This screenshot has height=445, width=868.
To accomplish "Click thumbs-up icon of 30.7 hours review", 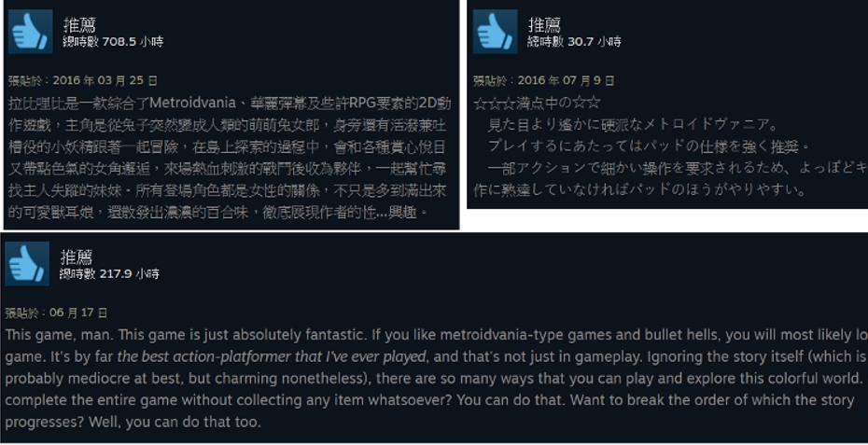I will (496, 32).
